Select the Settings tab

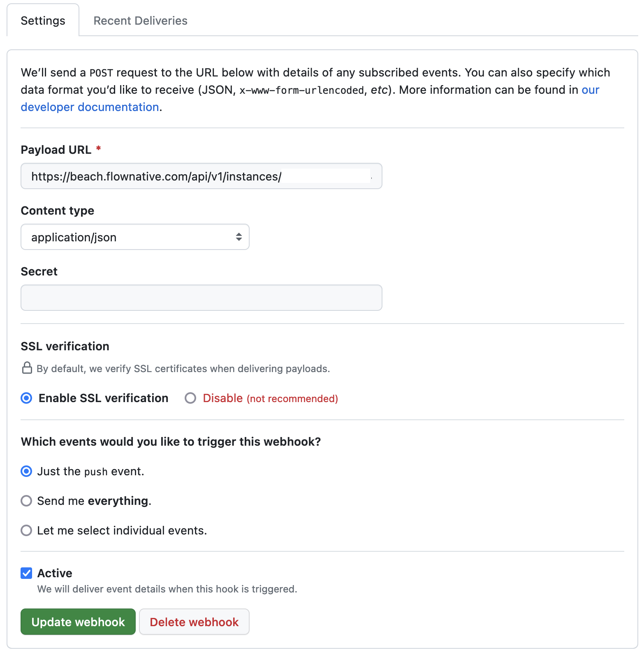click(43, 21)
